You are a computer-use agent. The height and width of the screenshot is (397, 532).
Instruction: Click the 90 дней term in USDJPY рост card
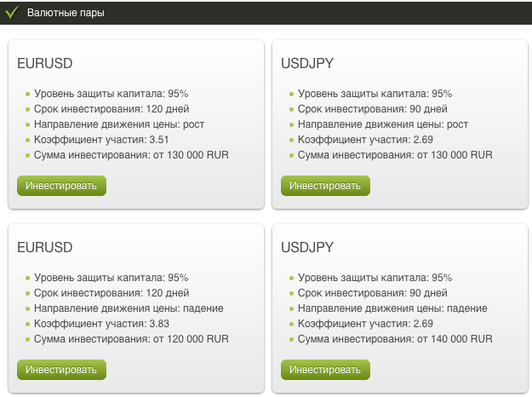(428, 109)
